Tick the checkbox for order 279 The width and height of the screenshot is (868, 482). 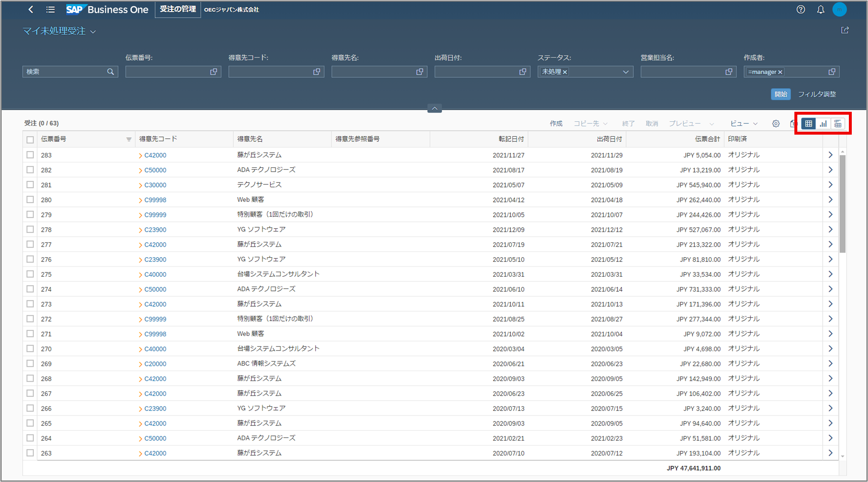point(30,214)
